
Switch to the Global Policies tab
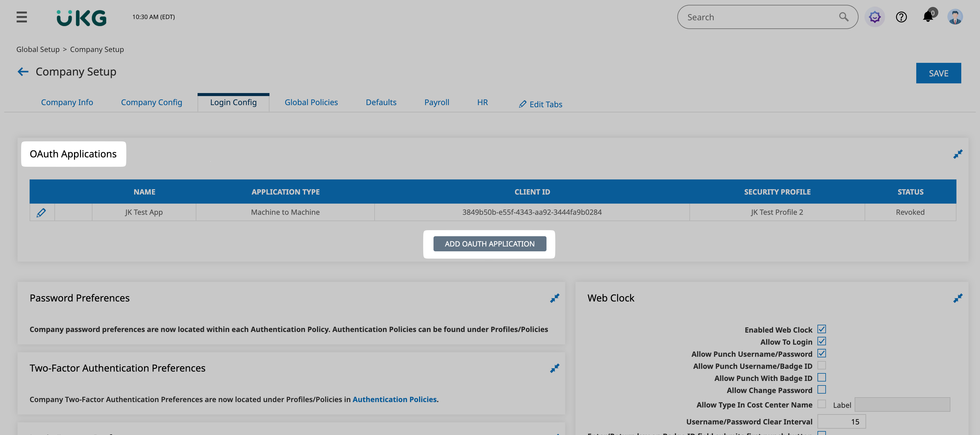[311, 102]
